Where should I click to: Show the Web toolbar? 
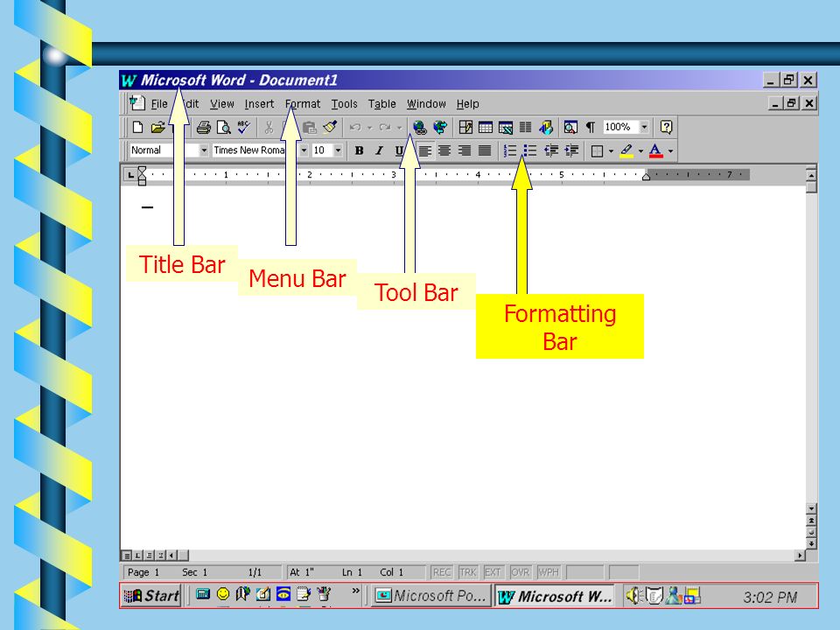[440, 127]
